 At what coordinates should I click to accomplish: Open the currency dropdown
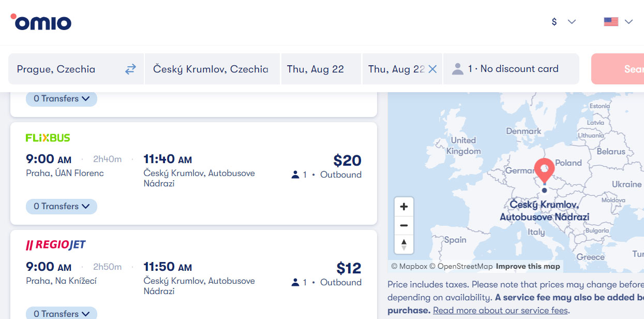coord(563,22)
